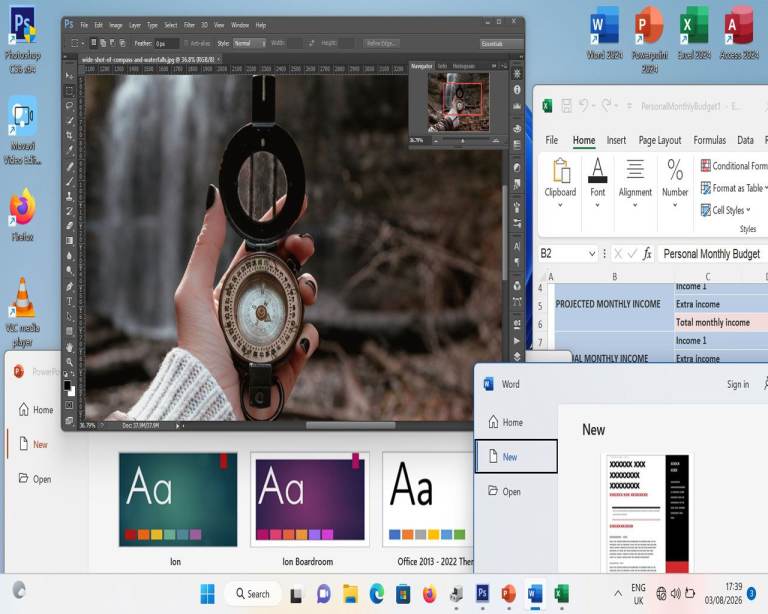Expand the Excel Name Box dropdown
The width and height of the screenshot is (768, 614).
(x=592, y=254)
